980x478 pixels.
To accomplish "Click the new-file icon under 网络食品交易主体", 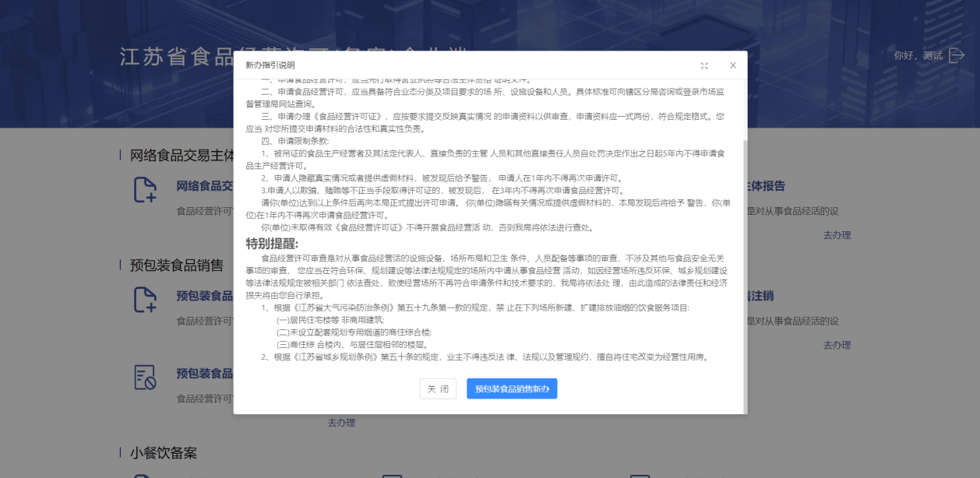I will coord(145,190).
